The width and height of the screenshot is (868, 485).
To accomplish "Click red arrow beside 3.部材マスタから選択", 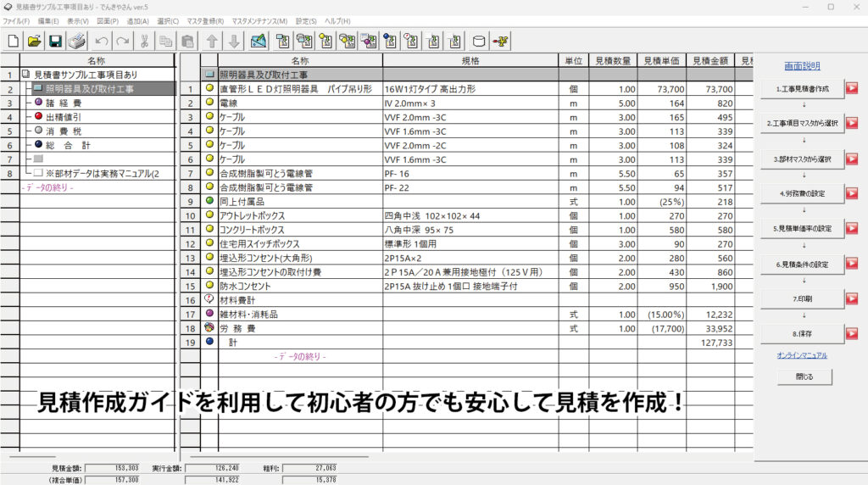I will [852, 159].
